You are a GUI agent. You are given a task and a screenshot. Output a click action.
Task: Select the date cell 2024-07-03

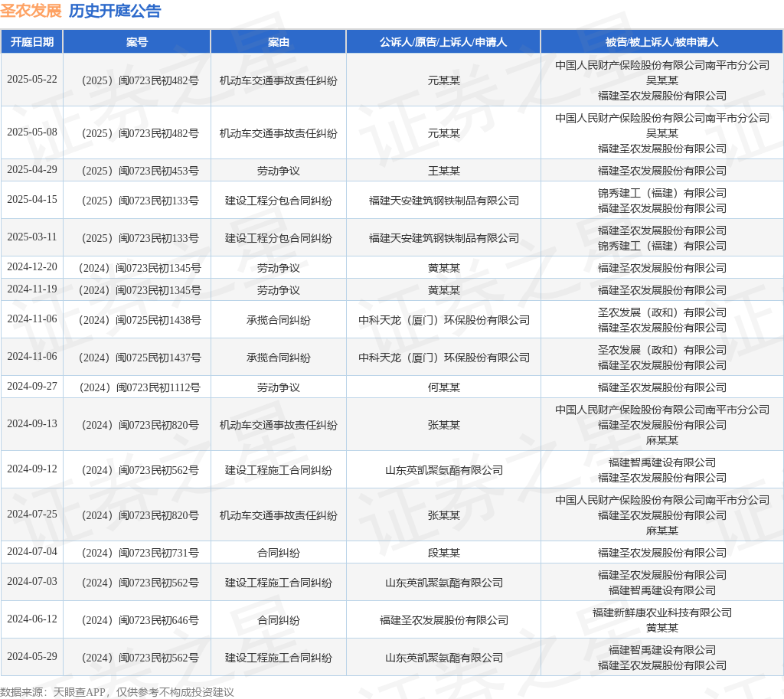(x=32, y=582)
